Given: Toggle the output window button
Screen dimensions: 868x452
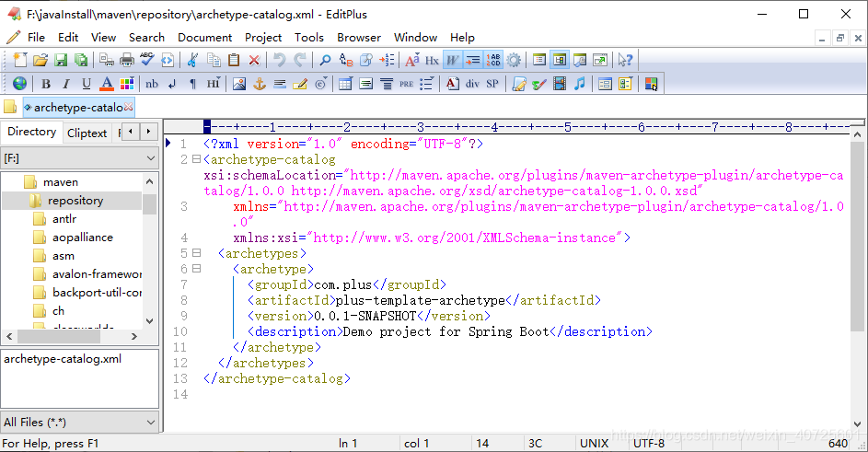Looking at the screenshot, I should tap(580, 60).
